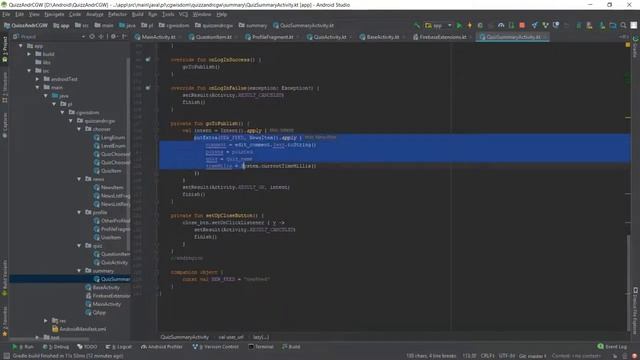
Task: Open the profiler gauge icon in toolbar
Action: click(x=501, y=25)
